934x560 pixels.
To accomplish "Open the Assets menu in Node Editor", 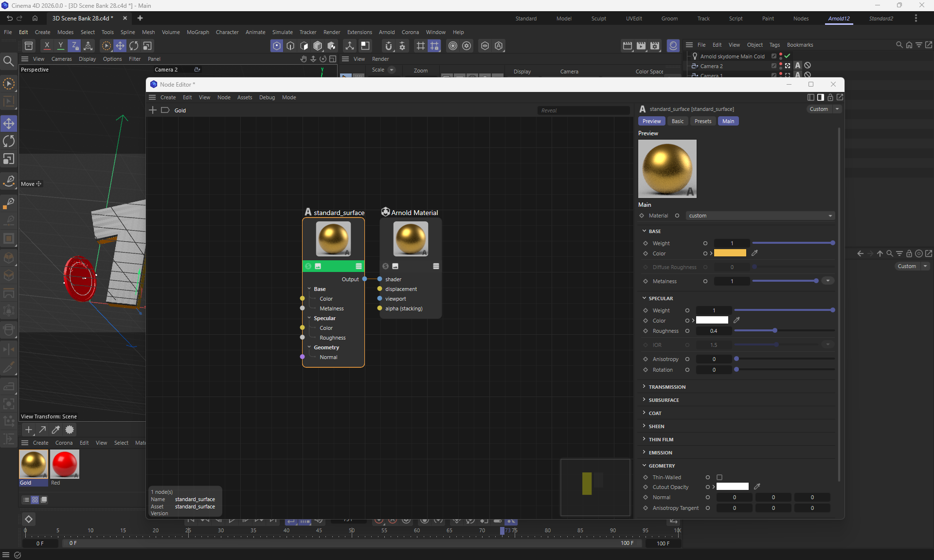I will pyautogui.click(x=244, y=97).
